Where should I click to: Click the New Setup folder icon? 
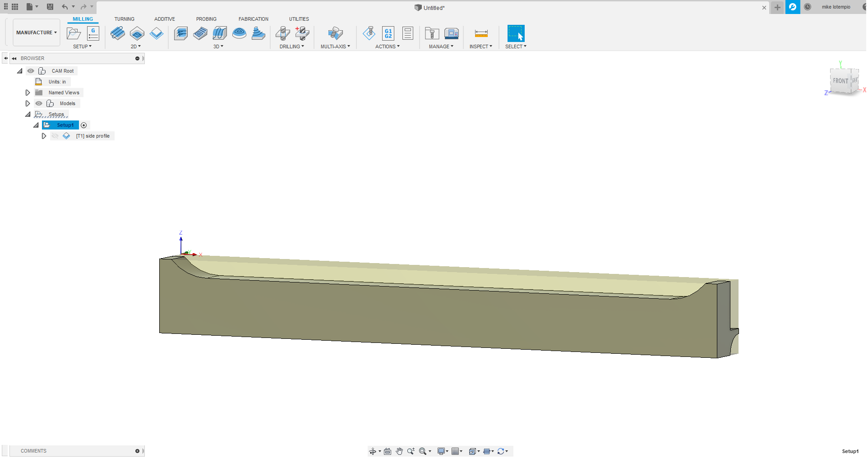click(74, 33)
